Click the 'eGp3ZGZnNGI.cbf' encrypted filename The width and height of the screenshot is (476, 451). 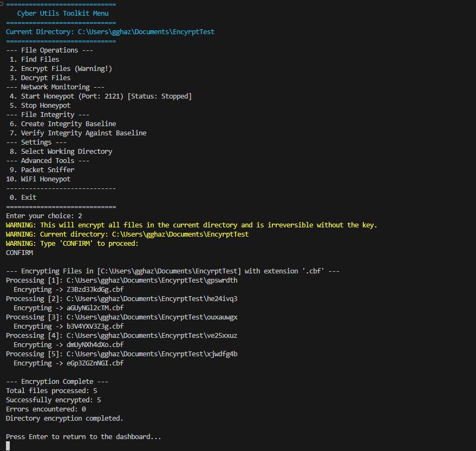coord(95,363)
